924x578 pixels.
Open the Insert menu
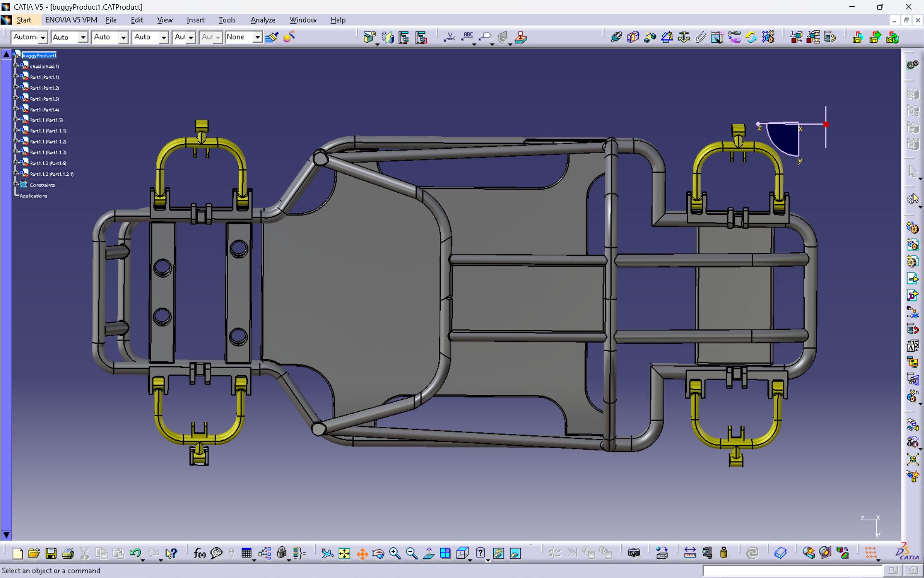pos(195,20)
